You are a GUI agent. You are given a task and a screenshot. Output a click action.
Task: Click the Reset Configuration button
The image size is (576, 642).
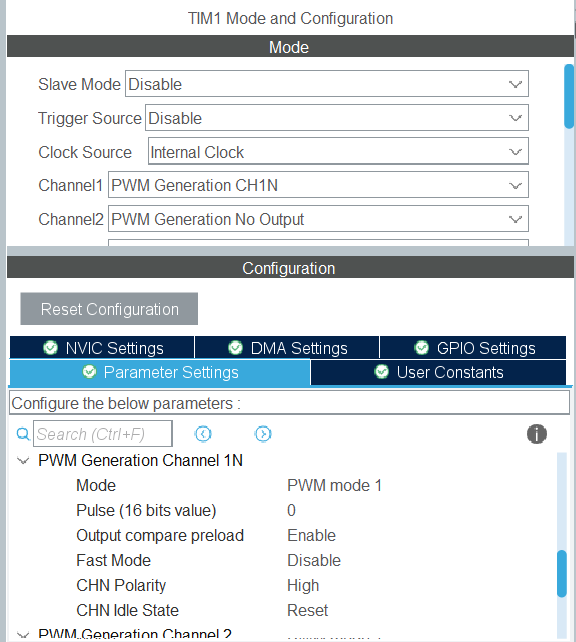tap(109, 309)
